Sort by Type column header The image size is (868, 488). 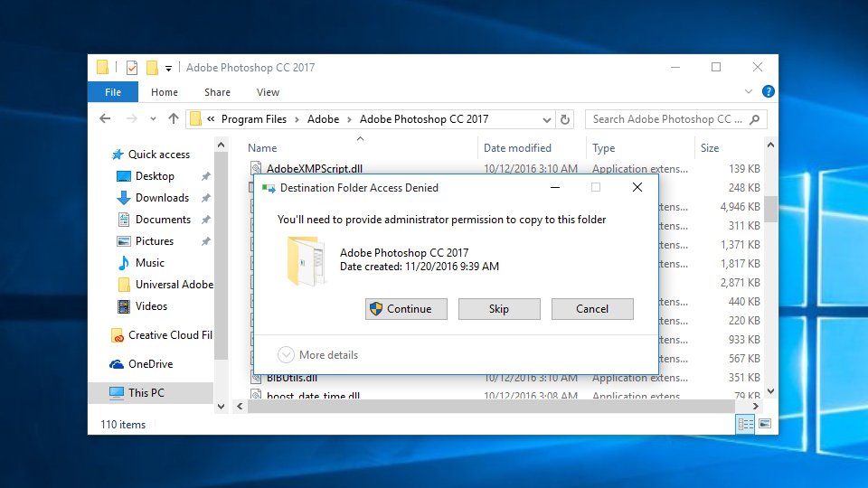coord(603,147)
